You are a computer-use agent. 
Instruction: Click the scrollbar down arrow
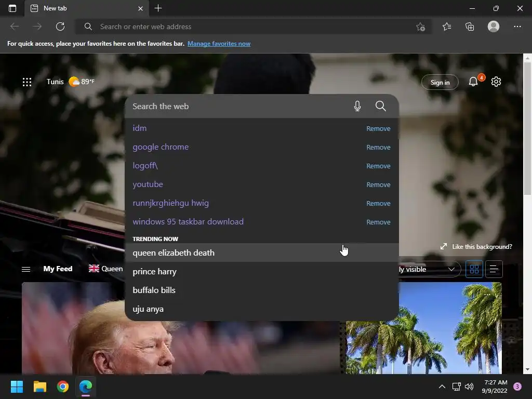pyautogui.click(x=527, y=369)
